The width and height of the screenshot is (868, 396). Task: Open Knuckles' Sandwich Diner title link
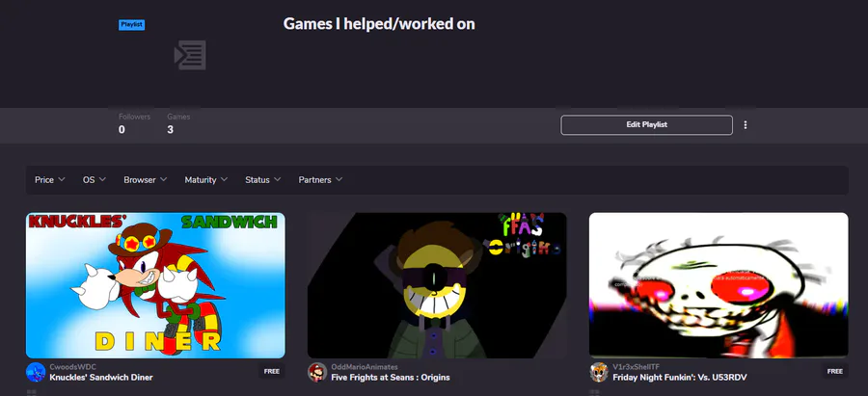[101, 377]
